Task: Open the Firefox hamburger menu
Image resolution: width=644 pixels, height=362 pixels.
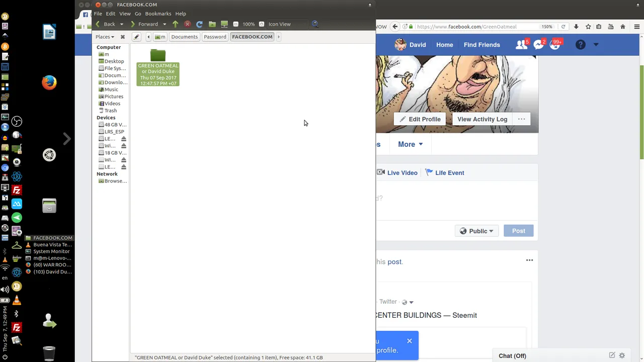Action: [637, 27]
